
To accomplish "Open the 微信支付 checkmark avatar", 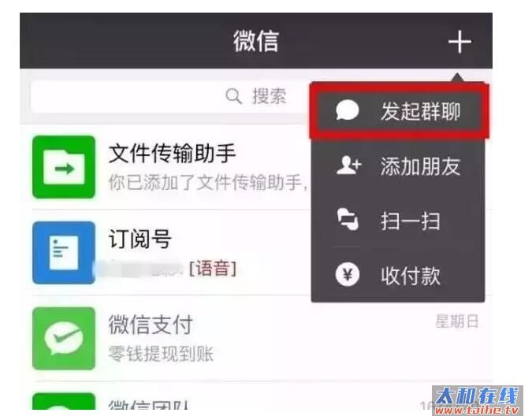I will tap(64, 338).
